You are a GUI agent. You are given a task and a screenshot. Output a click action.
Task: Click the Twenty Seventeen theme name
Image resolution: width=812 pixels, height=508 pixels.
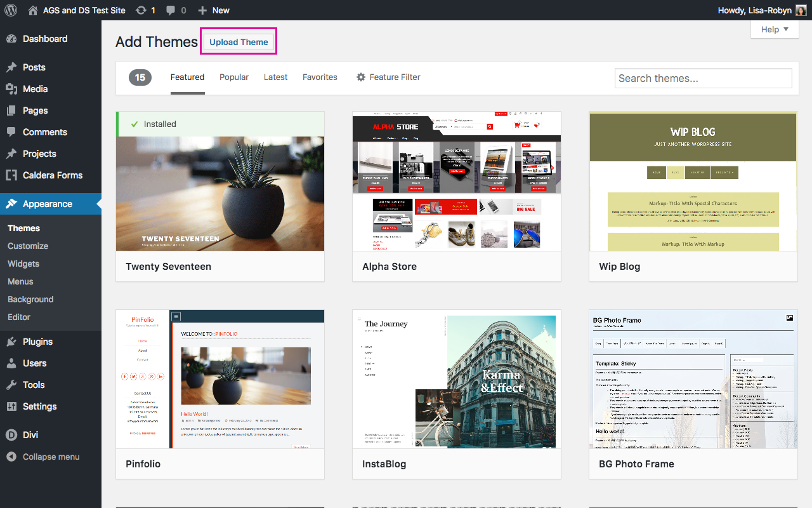tap(169, 267)
